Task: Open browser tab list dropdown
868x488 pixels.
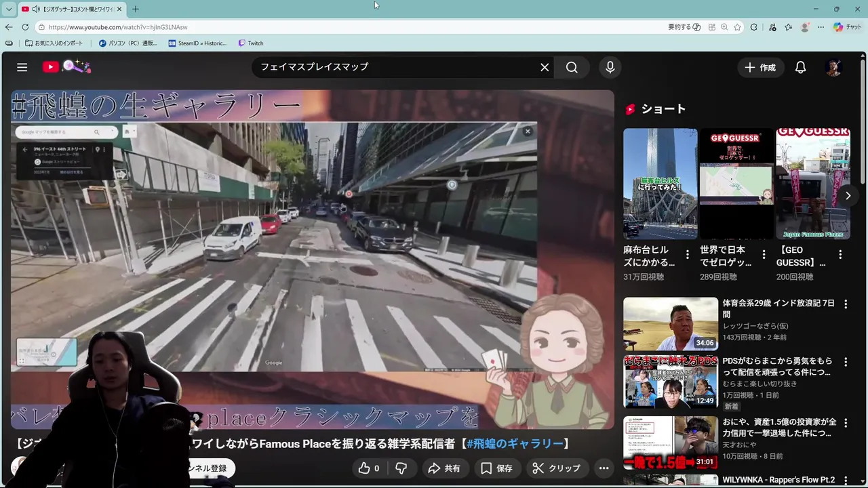Action: pyautogui.click(x=9, y=9)
